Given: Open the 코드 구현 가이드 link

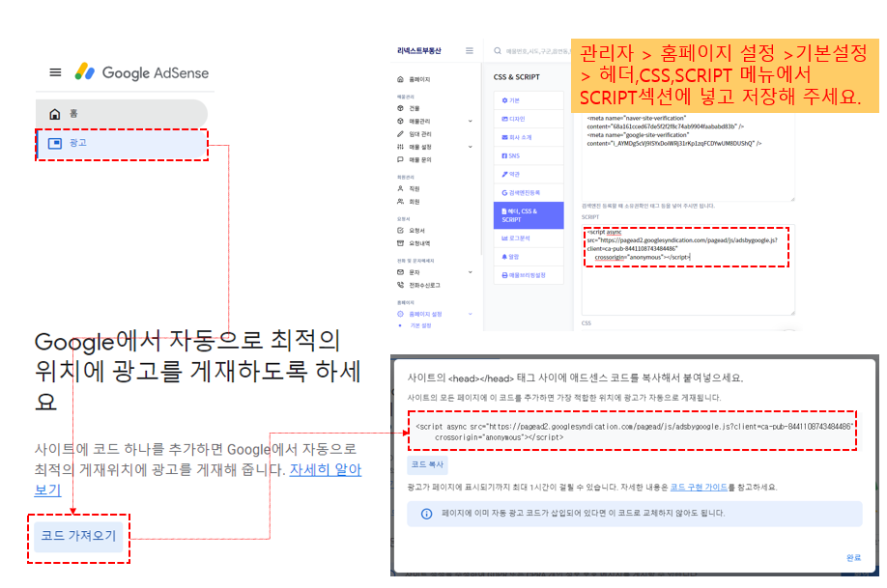Looking at the screenshot, I should point(699,487).
